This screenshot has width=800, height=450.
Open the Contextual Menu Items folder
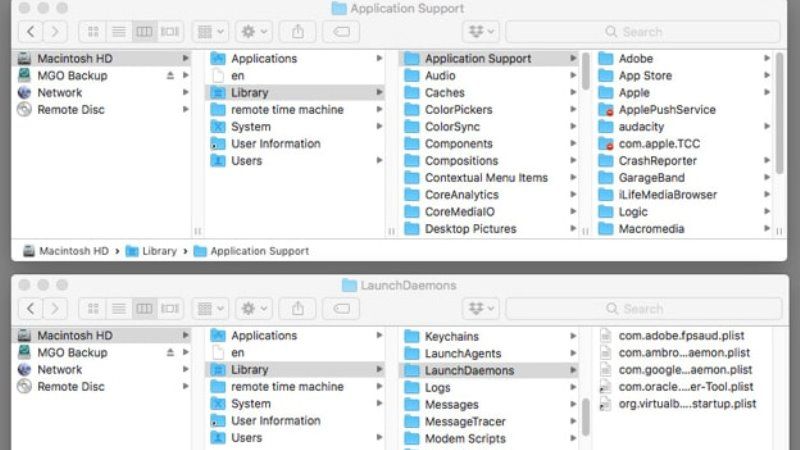point(489,178)
